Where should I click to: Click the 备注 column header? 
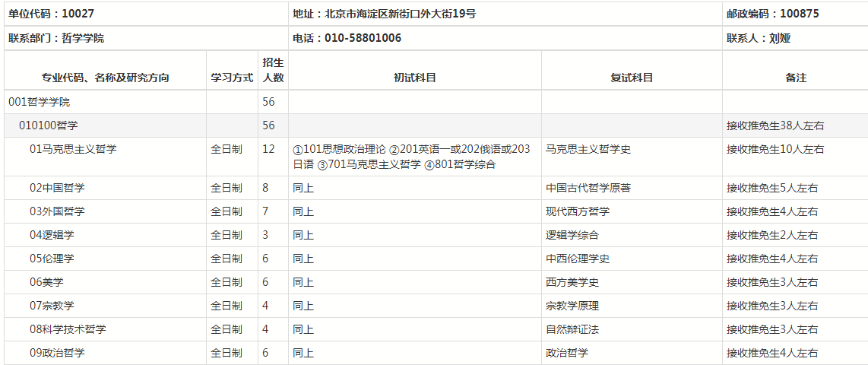[x=795, y=78]
